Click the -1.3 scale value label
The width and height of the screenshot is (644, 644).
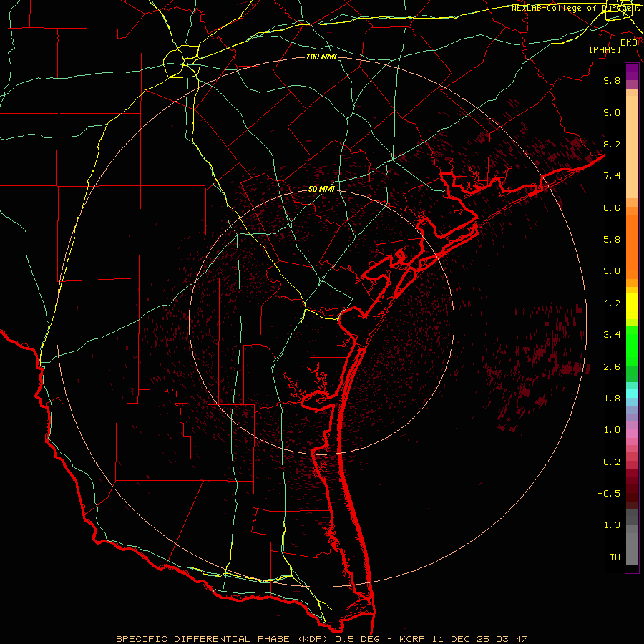pyautogui.click(x=609, y=525)
